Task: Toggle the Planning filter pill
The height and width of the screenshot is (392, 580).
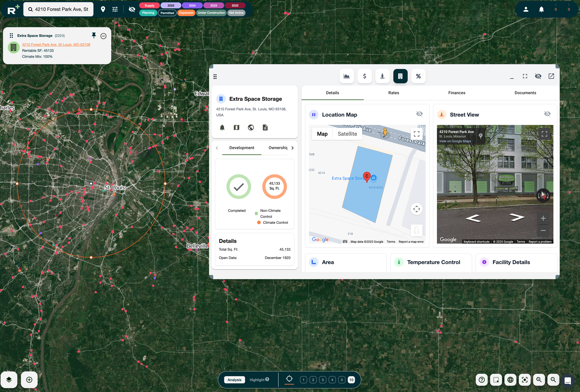Action: click(x=148, y=13)
